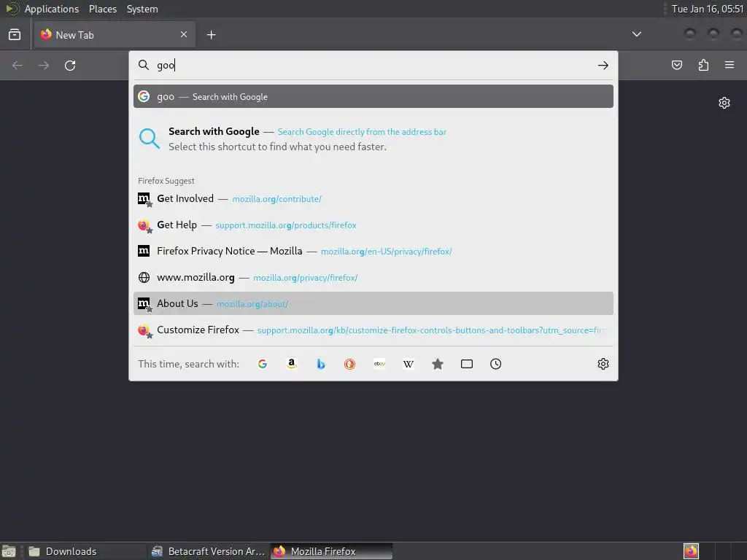Open the Get Involved suggestion
The width and height of the screenshot is (747, 560).
point(373,198)
